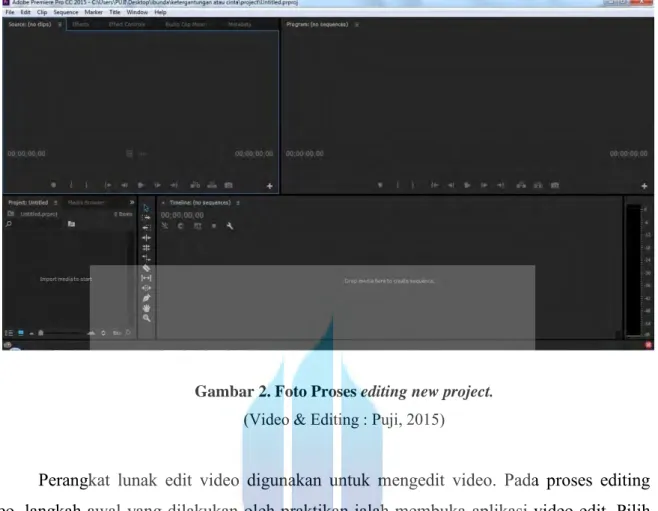Select the Source (no clips) tab
The height and width of the screenshot is (511, 658).
click(30, 24)
